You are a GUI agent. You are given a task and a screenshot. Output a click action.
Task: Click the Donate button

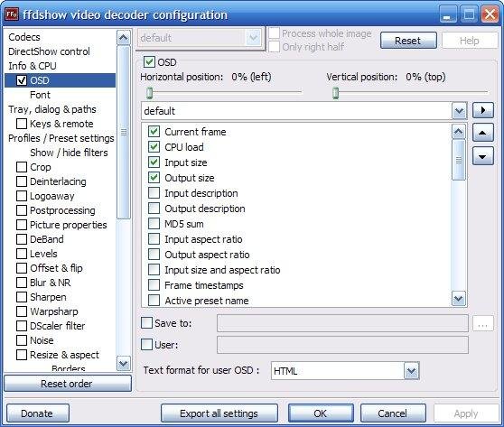(38, 413)
